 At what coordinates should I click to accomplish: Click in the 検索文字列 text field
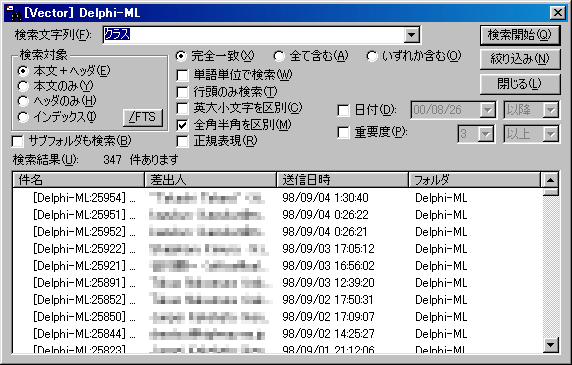[254, 35]
